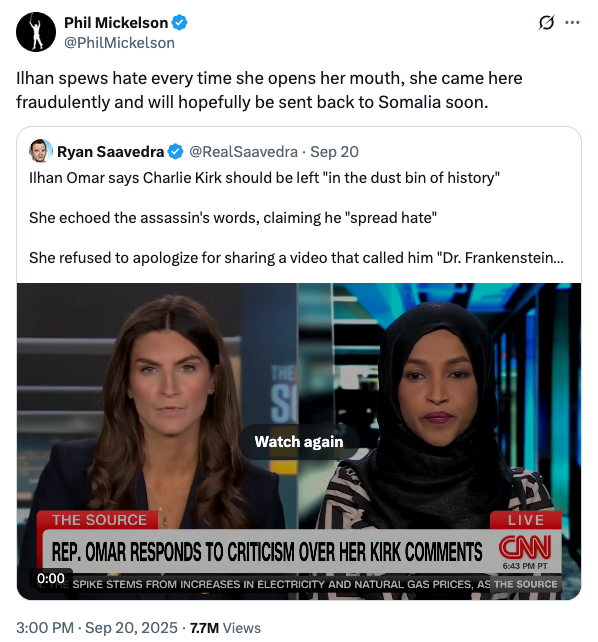Expand the truncated Dr. Frankenstein line
Screen dimensions: 598x642
(x=296, y=258)
